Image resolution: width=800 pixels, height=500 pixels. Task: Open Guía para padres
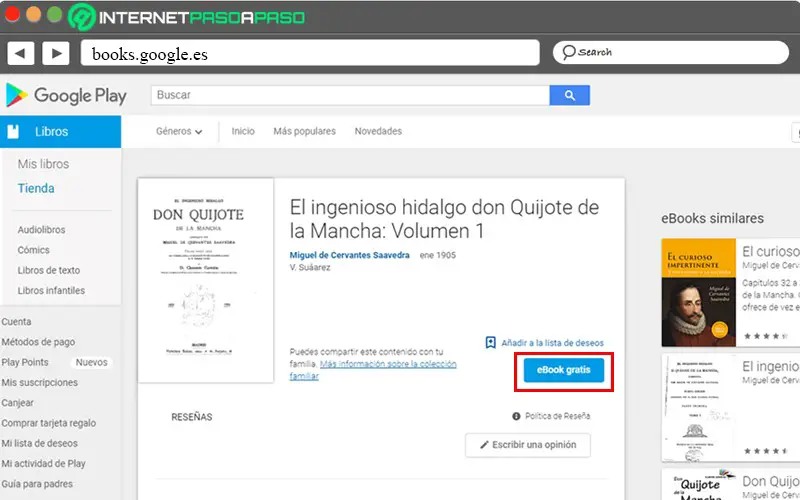[x=37, y=484]
